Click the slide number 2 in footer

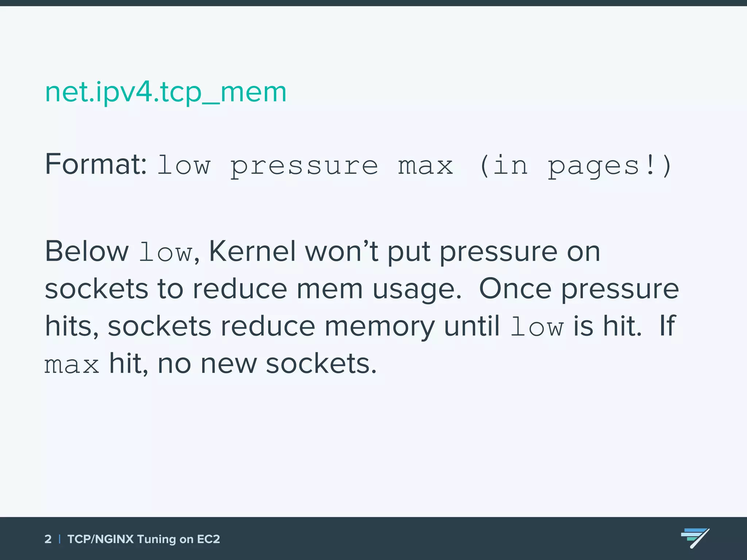click(x=48, y=539)
